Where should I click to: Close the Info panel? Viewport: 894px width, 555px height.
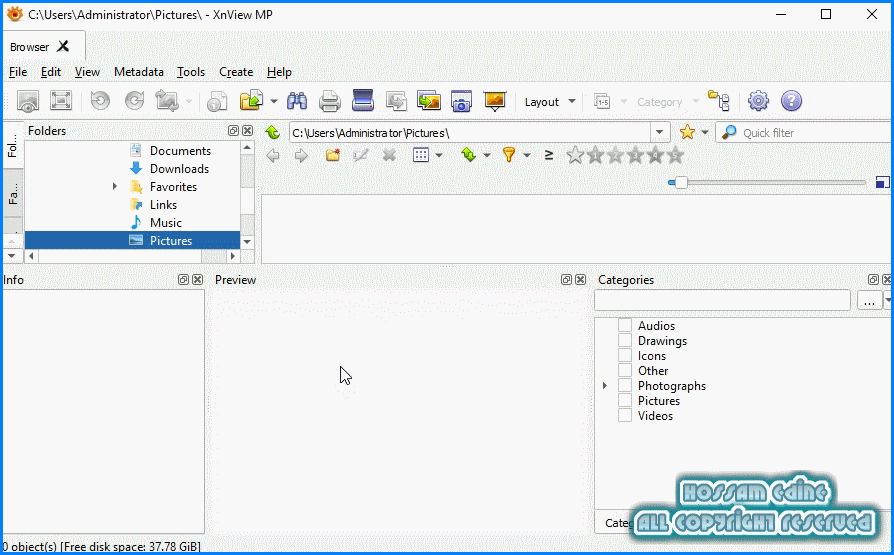click(197, 279)
